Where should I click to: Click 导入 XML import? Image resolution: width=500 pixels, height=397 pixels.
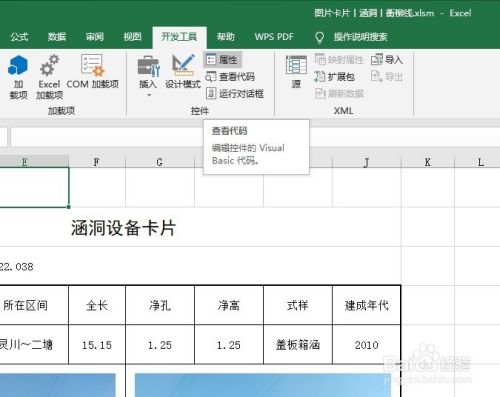tap(387, 60)
